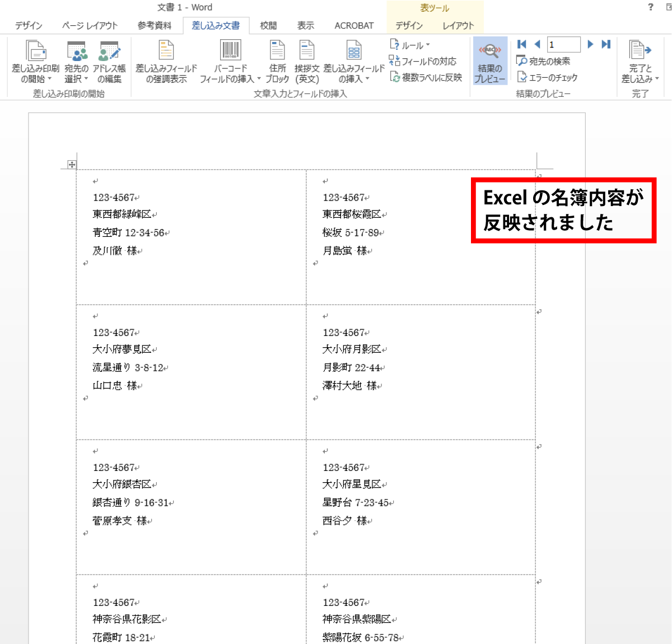This screenshot has width=672, height=644.
Task: Open Match Fields (フィールドの対応)
Action: [424, 61]
